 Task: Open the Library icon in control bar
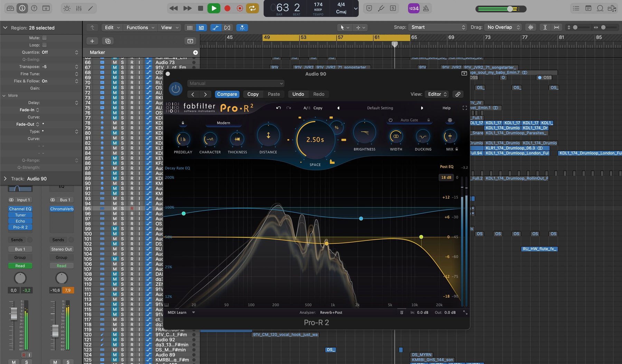pyautogui.click(x=10, y=8)
